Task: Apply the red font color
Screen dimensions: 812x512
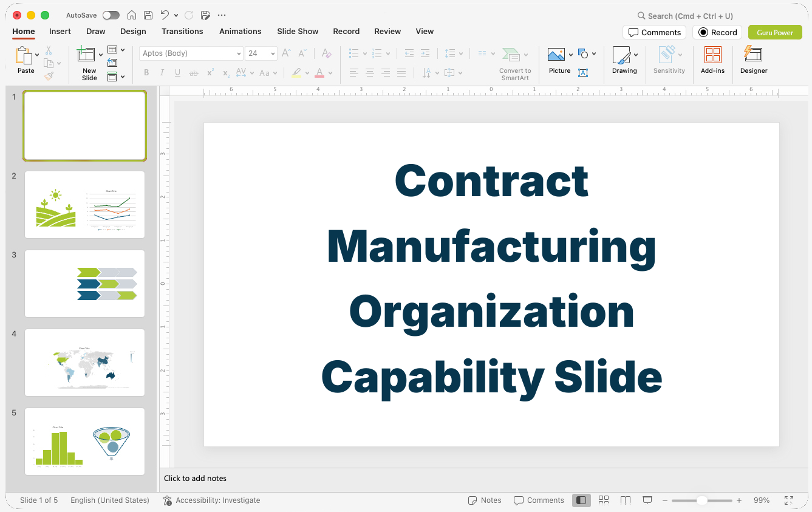Action: [x=319, y=73]
